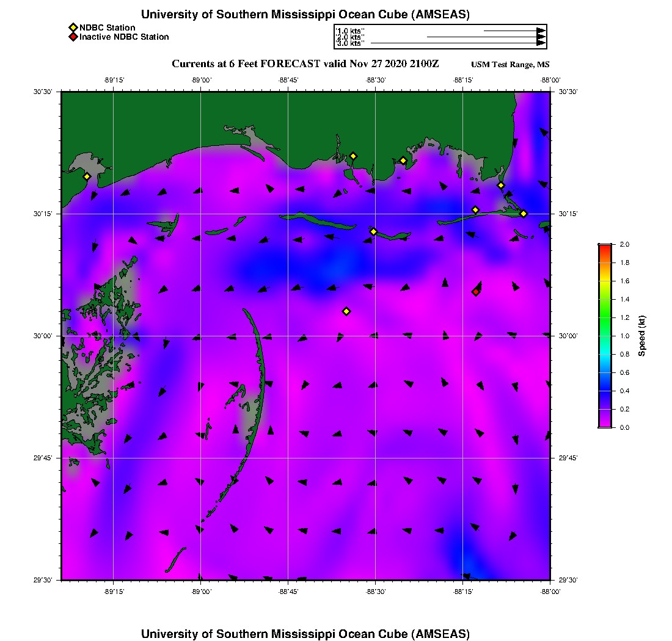Select the westernmost yellow station marker on the map

pos(87,176)
